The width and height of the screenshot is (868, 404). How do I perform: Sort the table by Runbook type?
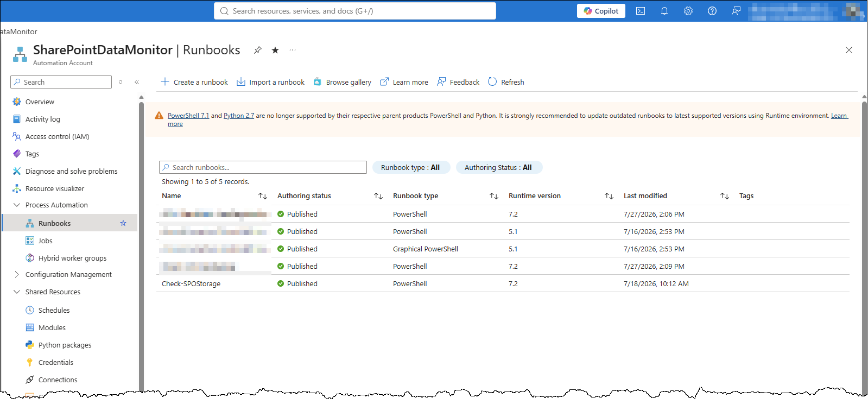(494, 196)
